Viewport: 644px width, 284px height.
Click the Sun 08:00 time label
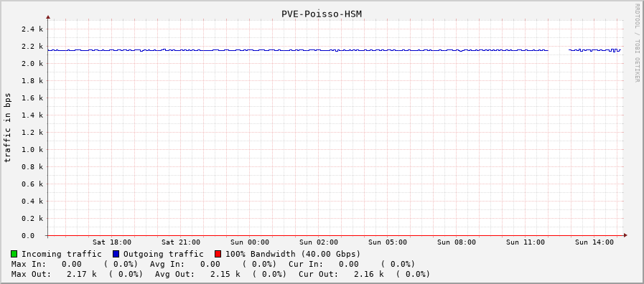(457, 242)
